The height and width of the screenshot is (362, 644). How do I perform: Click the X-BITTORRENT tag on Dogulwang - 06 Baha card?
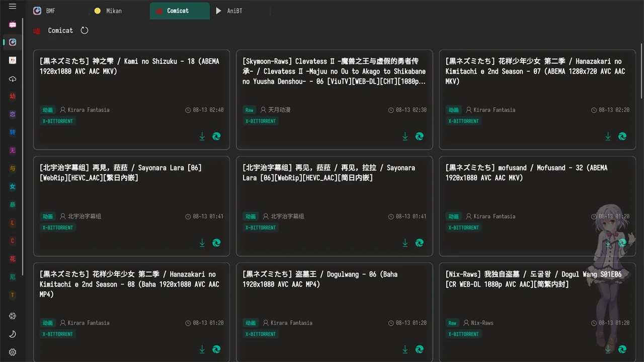pyautogui.click(x=261, y=334)
